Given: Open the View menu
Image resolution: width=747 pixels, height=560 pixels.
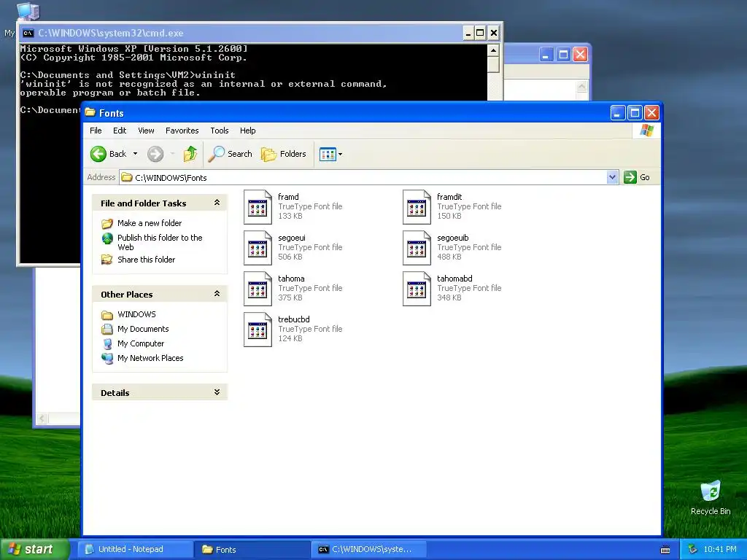Looking at the screenshot, I should click(146, 131).
